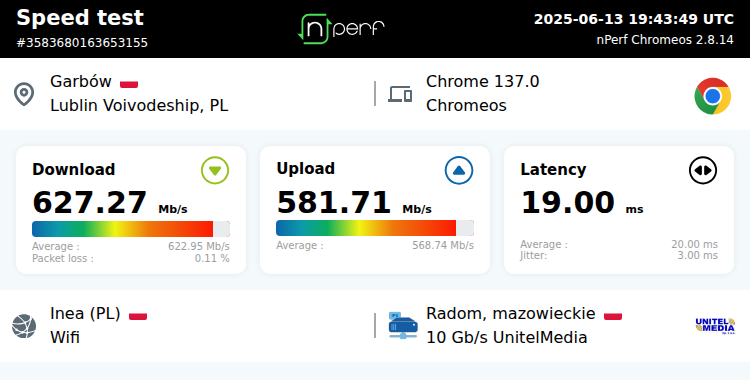Click the Google Chrome logo icon
This screenshot has height=380, width=750.
click(x=713, y=96)
